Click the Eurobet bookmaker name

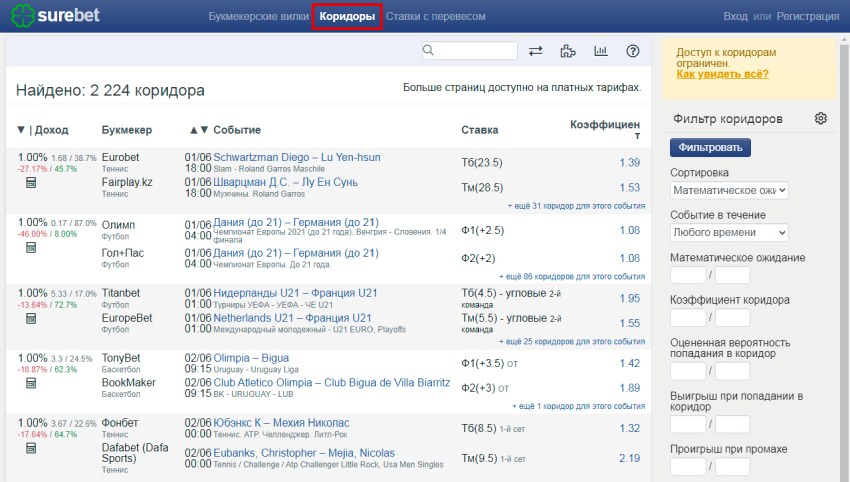120,157
